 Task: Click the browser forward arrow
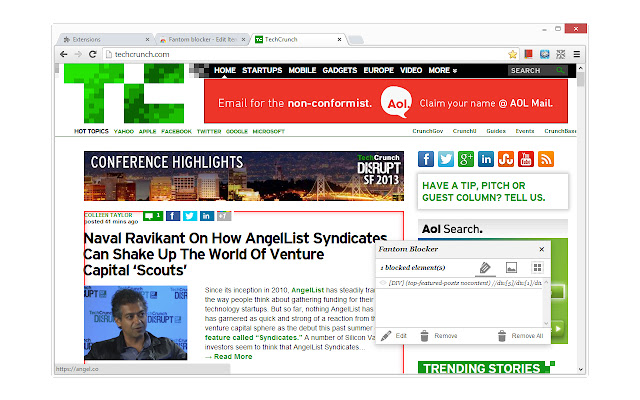(78, 54)
